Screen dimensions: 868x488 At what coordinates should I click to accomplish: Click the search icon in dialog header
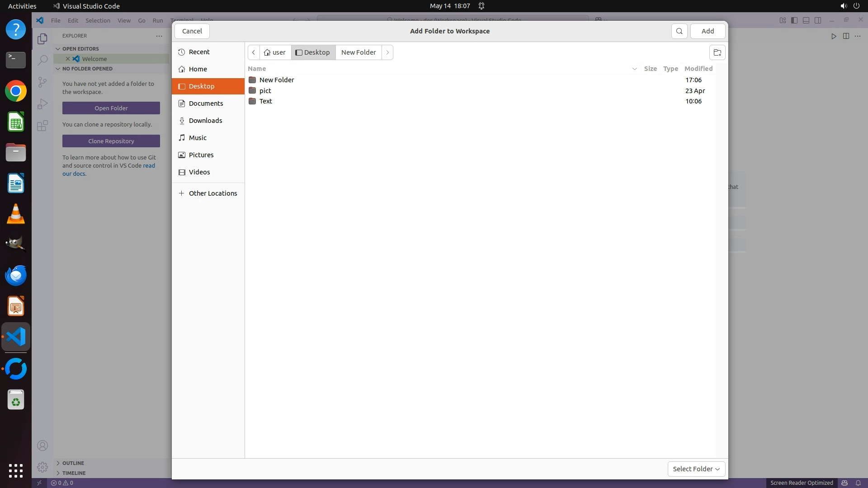679,31
